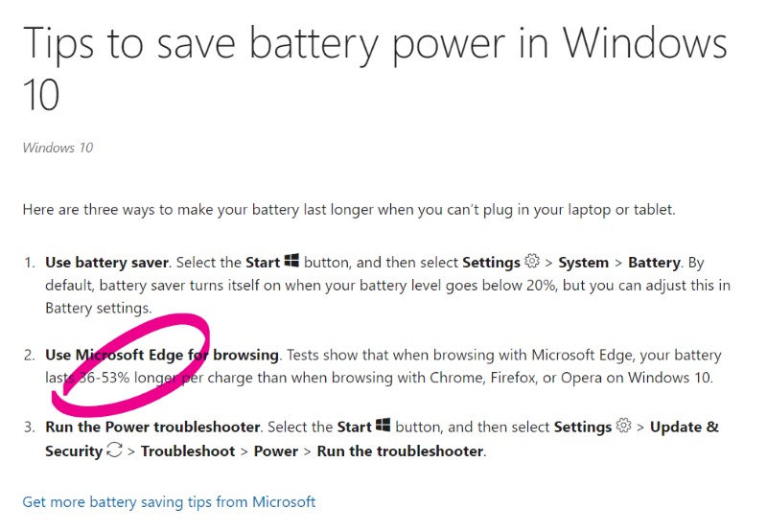Click the Settings gear icon in tip one

tap(532, 261)
